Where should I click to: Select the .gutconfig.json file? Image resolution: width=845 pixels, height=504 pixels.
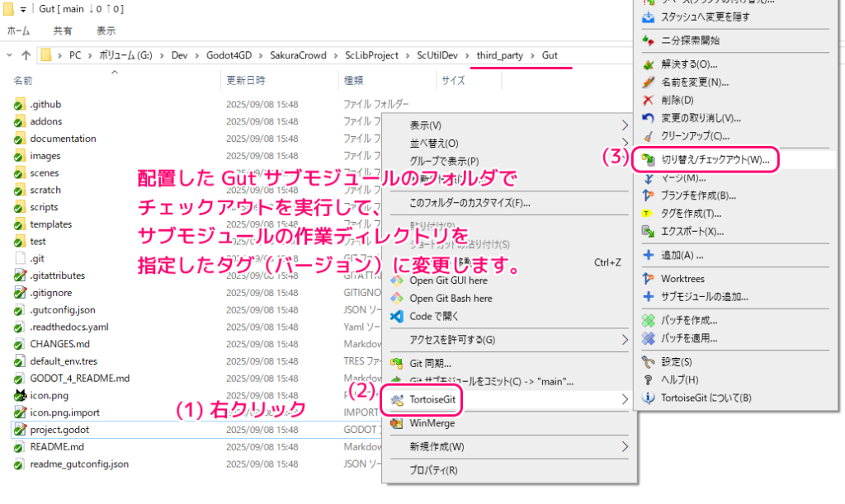(x=63, y=310)
